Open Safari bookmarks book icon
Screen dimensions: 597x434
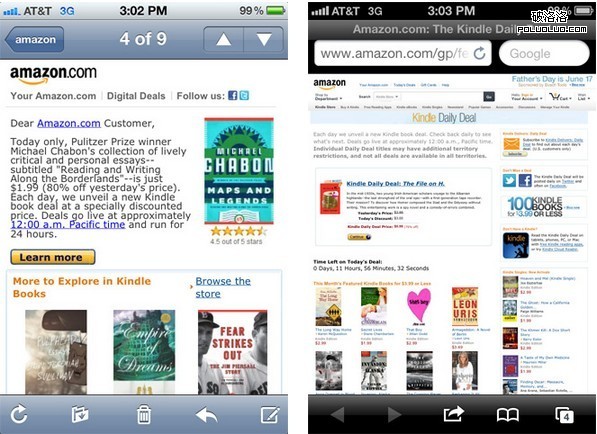[508, 415]
